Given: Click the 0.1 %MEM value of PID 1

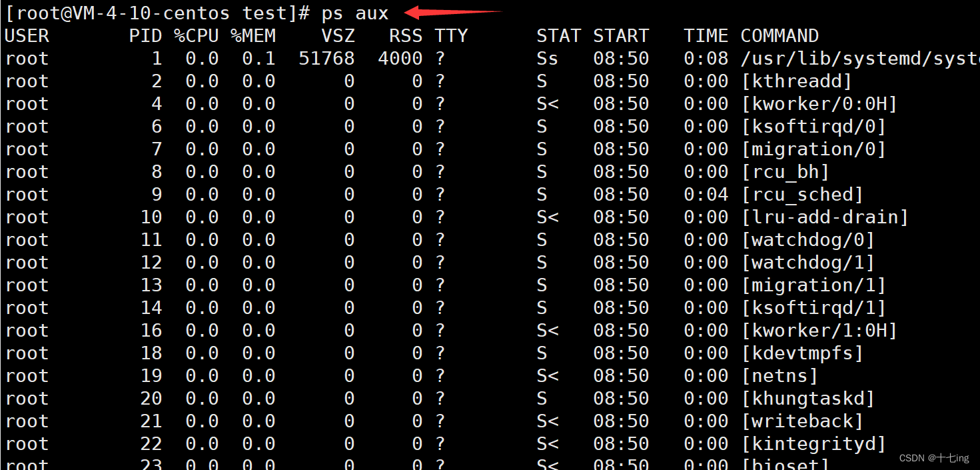Looking at the screenshot, I should [258, 59].
